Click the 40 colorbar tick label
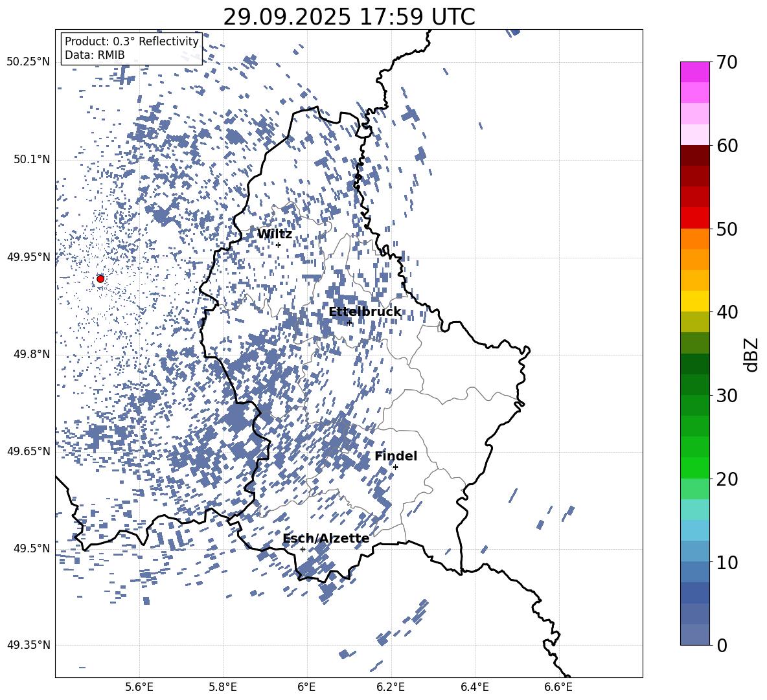767x700 pixels. pos(727,312)
